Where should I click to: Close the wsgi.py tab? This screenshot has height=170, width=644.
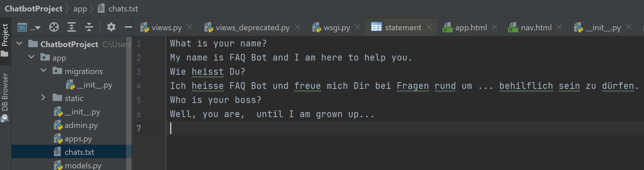click(358, 27)
